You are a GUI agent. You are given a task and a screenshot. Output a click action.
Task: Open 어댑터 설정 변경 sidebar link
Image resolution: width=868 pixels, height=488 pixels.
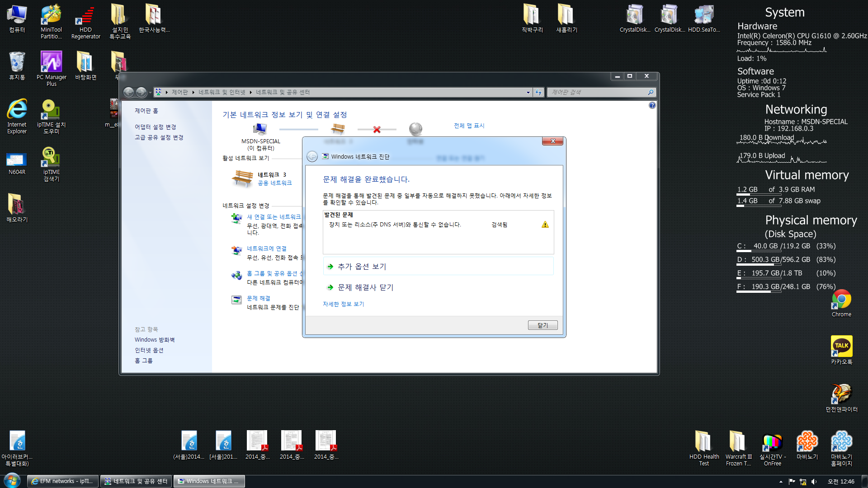155,127
